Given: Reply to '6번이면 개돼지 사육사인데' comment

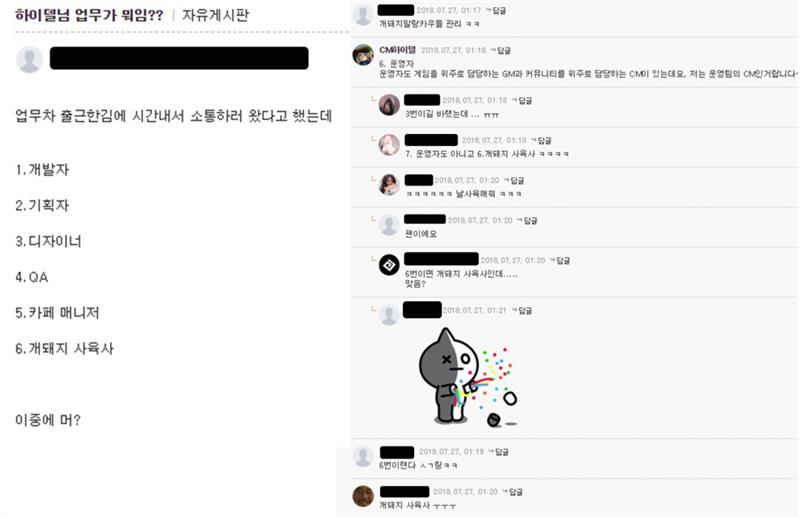Looking at the screenshot, I should click(x=560, y=260).
